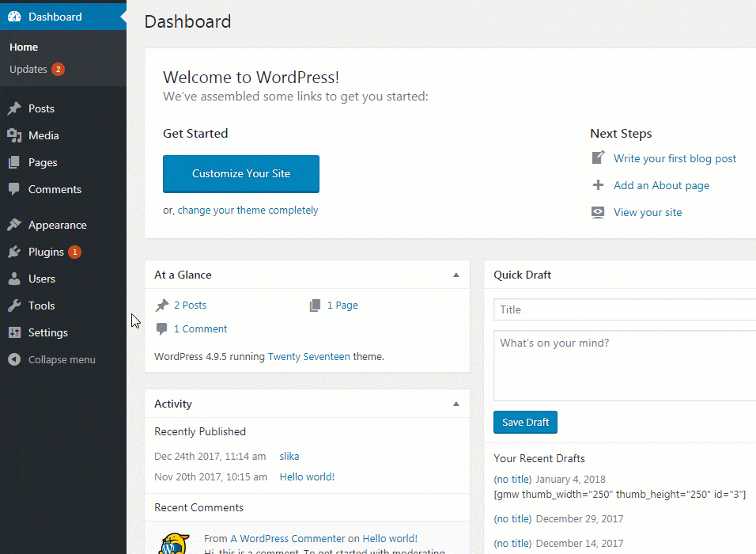
Task: Collapse the Activity widget
Action: click(456, 404)
